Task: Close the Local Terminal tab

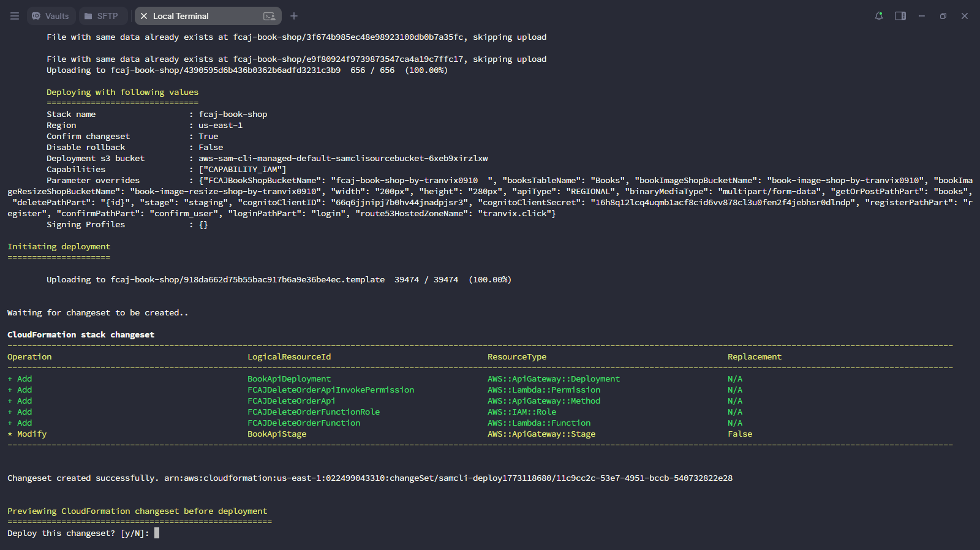Action: coord(144,16)
